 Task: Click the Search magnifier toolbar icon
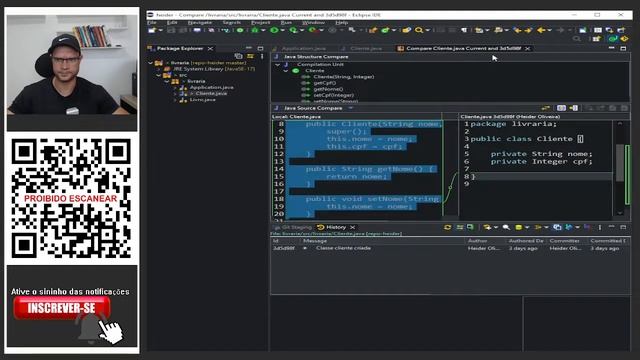click(x=419, y=30)
